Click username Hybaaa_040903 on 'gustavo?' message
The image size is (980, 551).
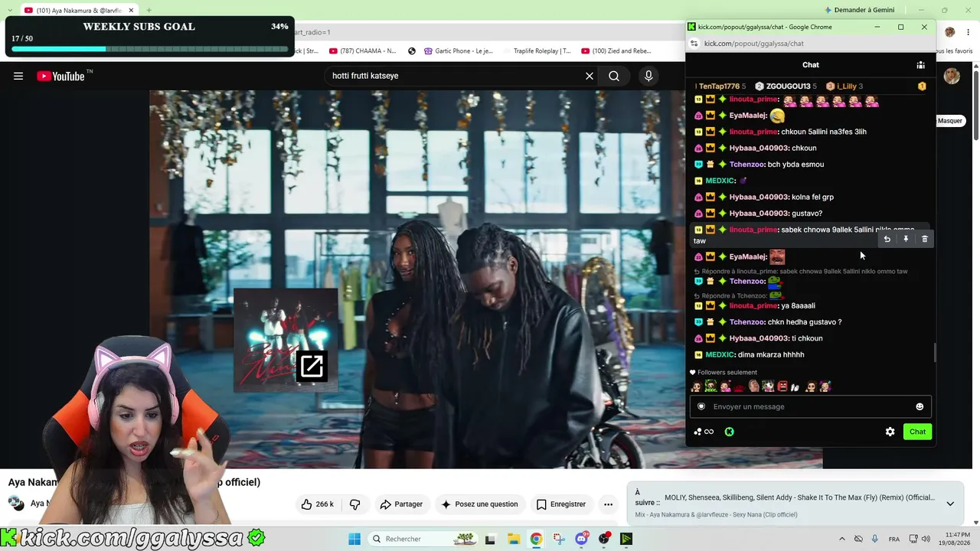click(x=759, y=214)
